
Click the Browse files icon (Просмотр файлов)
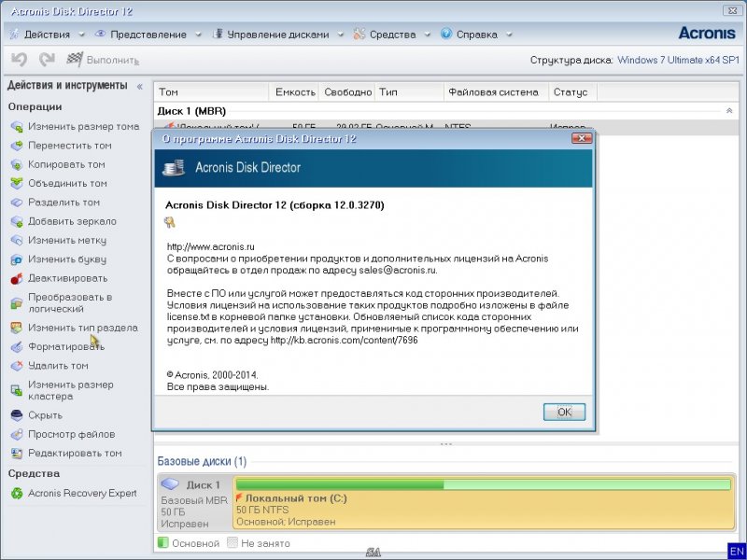click(x=17, y=434)
